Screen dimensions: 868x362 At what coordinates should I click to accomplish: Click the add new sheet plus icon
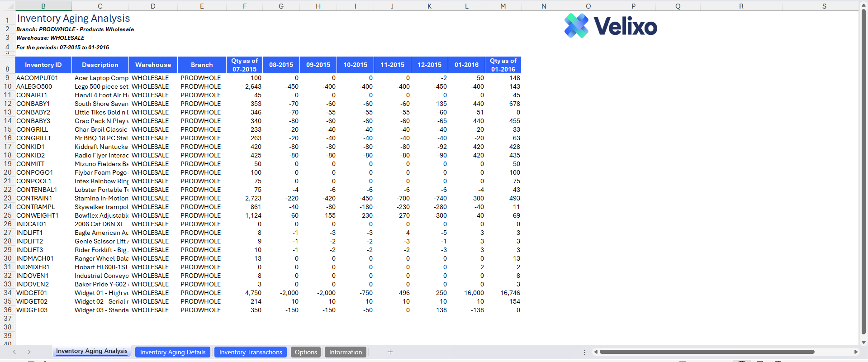390,352
